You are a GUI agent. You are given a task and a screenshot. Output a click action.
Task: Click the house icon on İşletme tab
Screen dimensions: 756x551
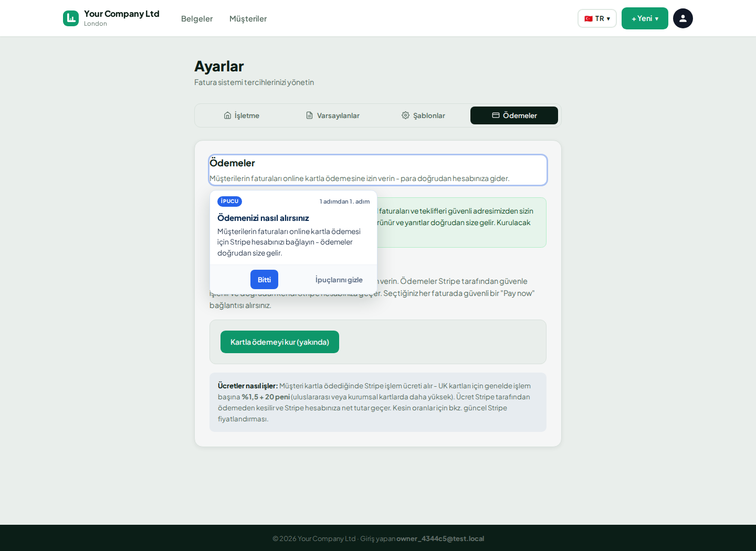click(227, 115)
